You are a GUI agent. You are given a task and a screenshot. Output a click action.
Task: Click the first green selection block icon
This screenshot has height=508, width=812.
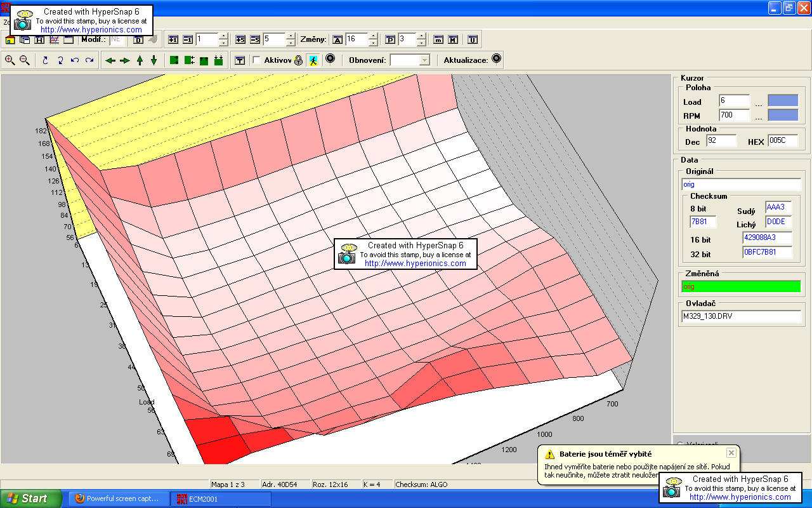[174, 60]
